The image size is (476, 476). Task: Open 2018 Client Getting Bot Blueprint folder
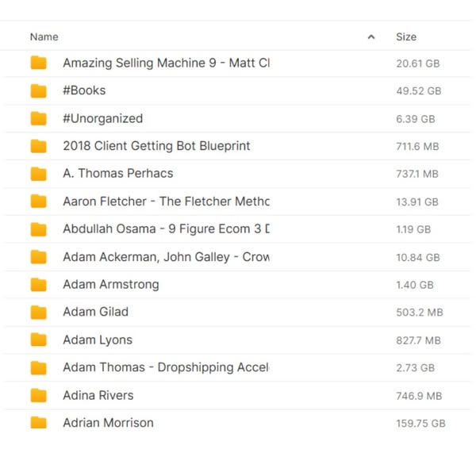156,146
